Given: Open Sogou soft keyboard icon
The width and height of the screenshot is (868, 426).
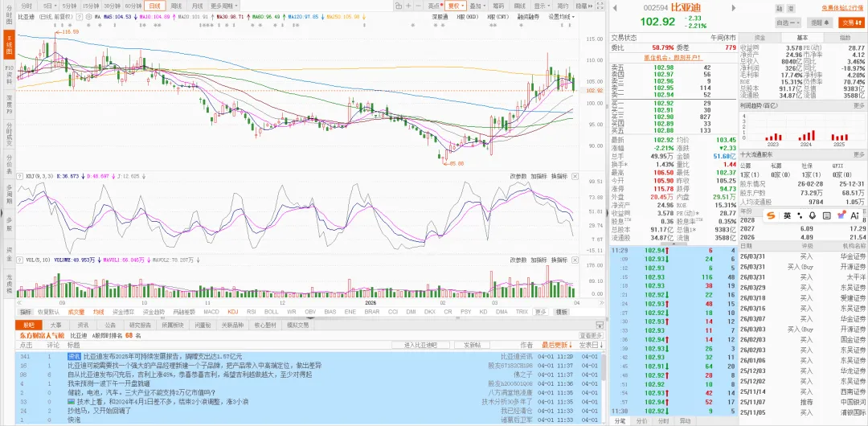Looking at the screenshot, I should coord(828,215).
